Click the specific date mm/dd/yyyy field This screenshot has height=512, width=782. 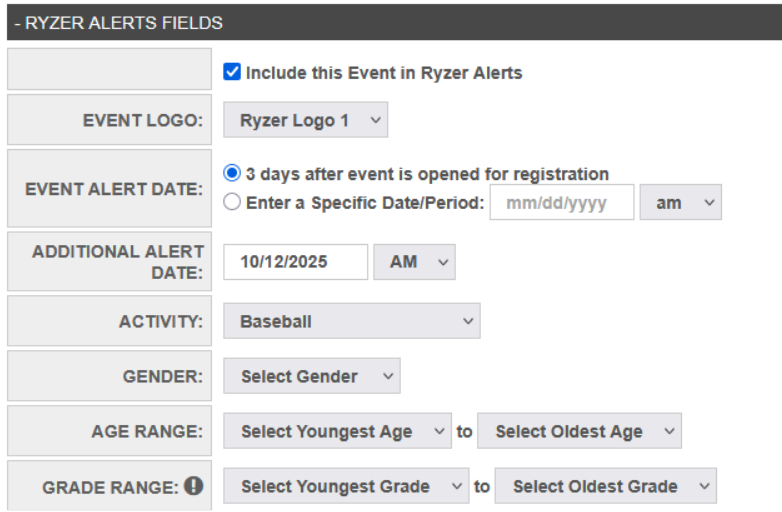[561, 202]
